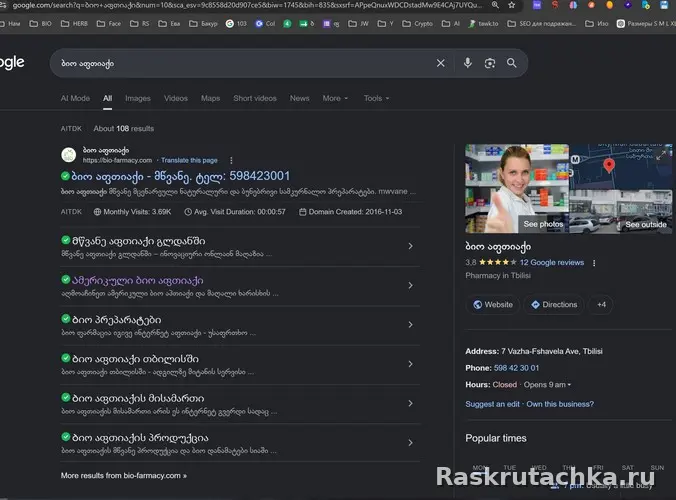676x500 pixels.
Task: Bookmark this page with the star icon
Action: [512, 5]
